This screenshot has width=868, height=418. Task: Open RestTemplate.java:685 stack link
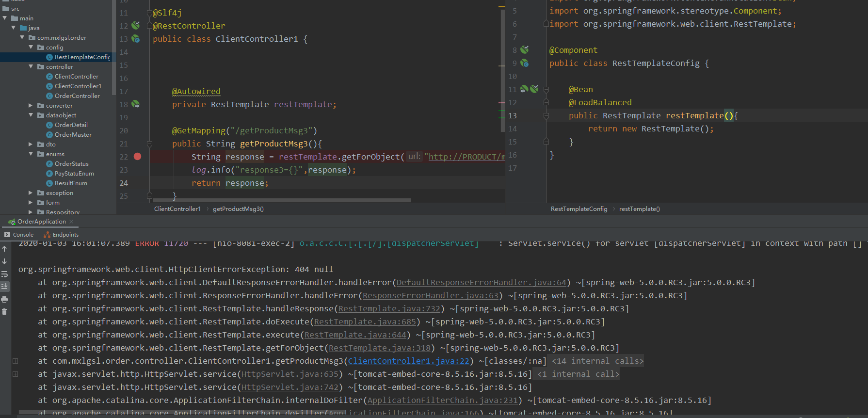pyautogui.click(x=365, y=322)
